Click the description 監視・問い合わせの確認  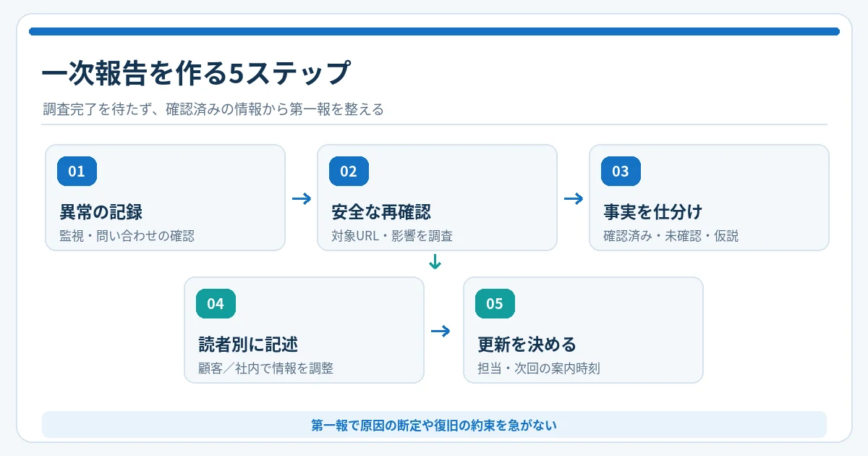(127, 236)
